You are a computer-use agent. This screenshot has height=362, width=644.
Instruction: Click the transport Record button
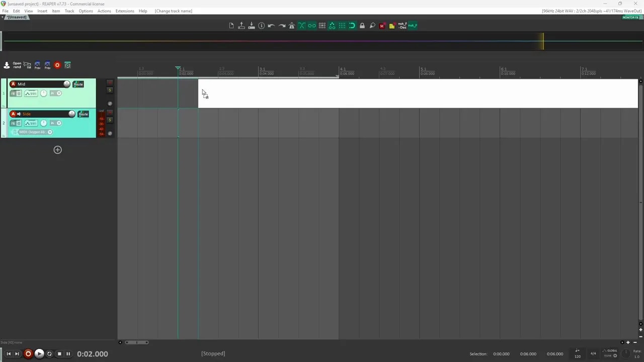point(28,354)
